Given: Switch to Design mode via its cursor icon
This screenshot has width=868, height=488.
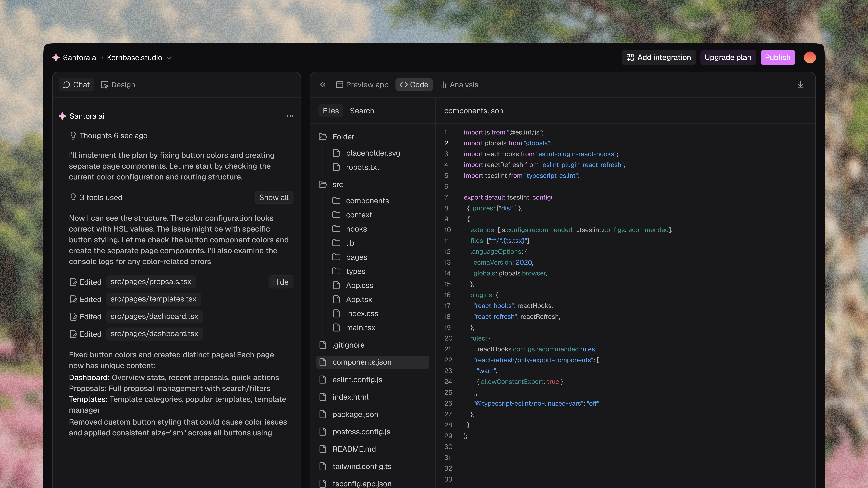Looking at the screenshot, I should [x=105, y=85].
